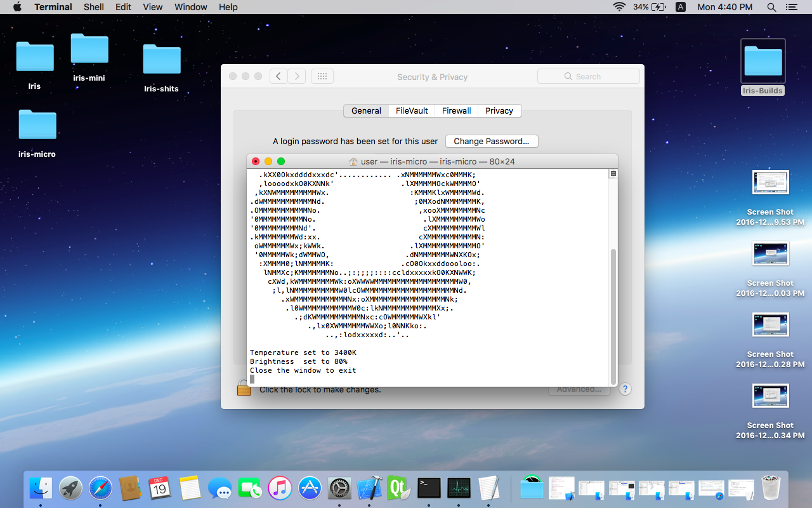Open FaceTime green icon in Dock
The width and height of the screenshot is (812, 508).
(x=250, y=488)
